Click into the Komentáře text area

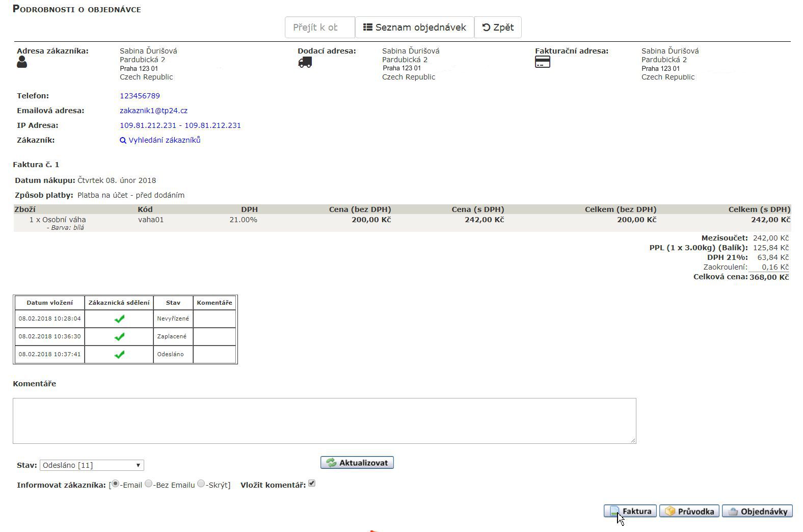click(324, 420)
